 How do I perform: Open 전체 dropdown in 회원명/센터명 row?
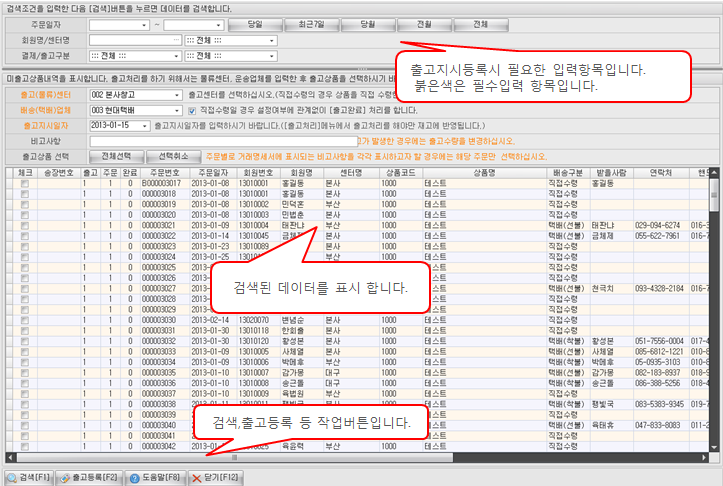click(x=272, y=41)
